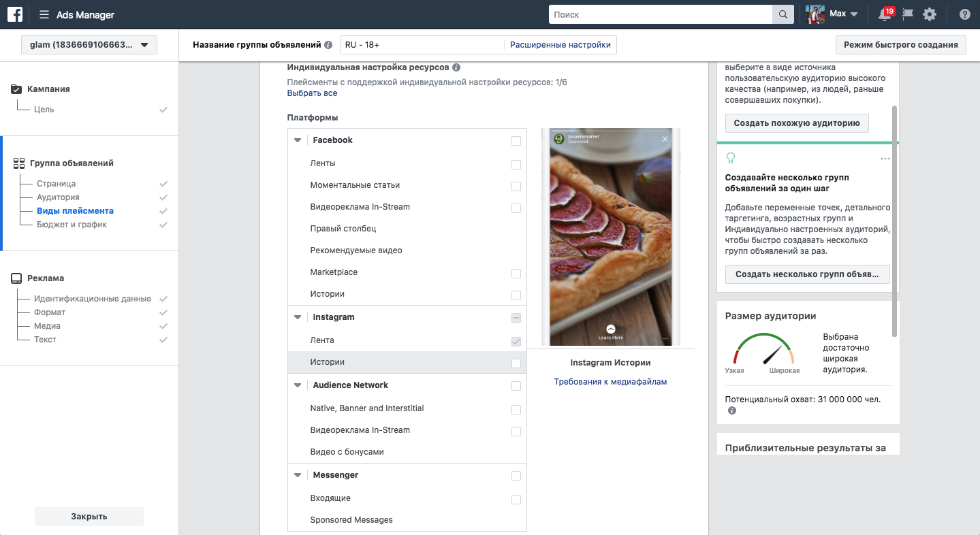
Task: Click Создать похожую аудиторию button
Action: pyautogui.click(x=797, y=123)
